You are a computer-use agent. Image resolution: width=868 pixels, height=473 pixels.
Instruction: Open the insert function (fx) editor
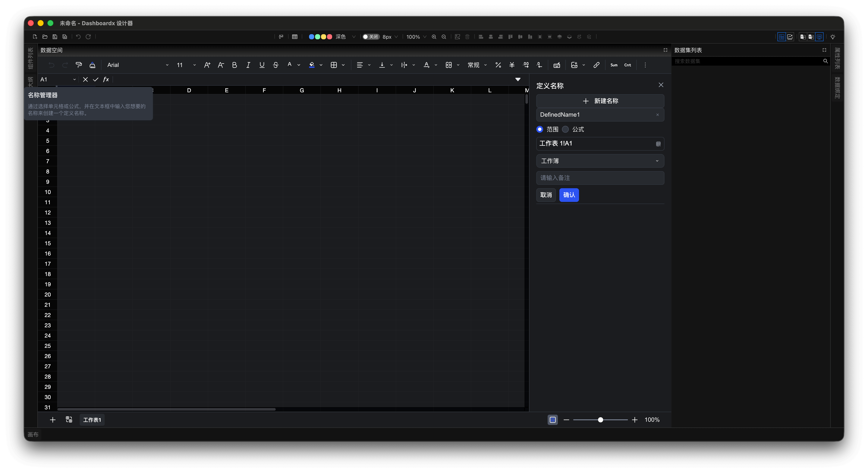pyautogui.click(x=106, y=79)
